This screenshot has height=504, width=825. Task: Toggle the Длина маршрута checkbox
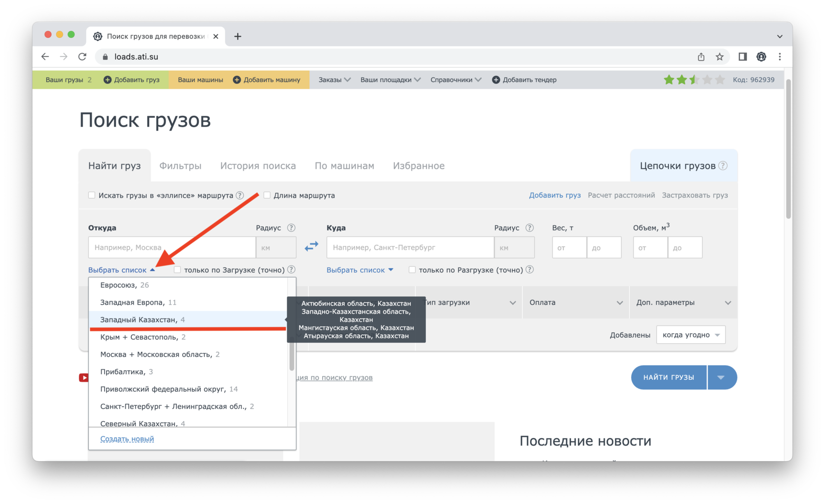point(267,195)
